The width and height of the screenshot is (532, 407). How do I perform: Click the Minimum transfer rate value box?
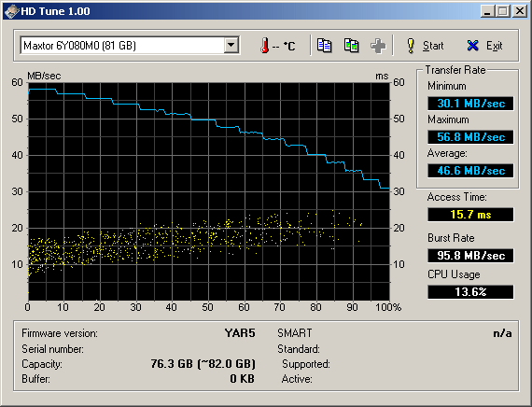(x=470, y=104)
